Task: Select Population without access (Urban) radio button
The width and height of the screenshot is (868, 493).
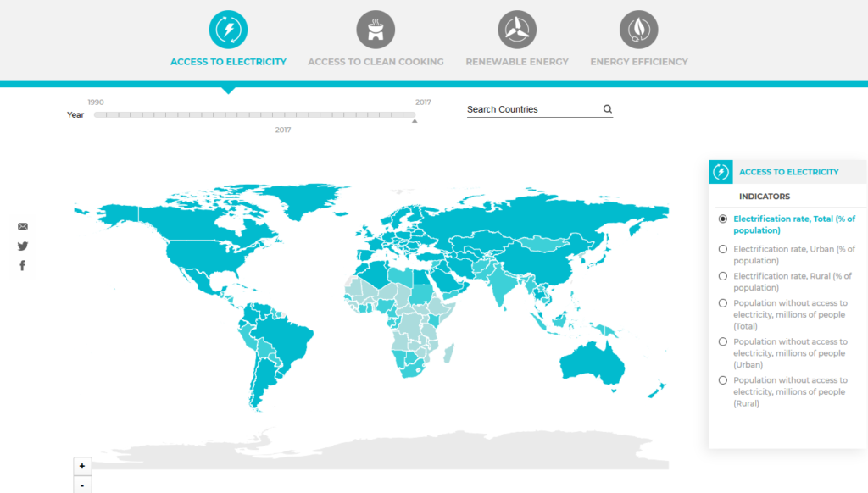Action: pos(722,342)
